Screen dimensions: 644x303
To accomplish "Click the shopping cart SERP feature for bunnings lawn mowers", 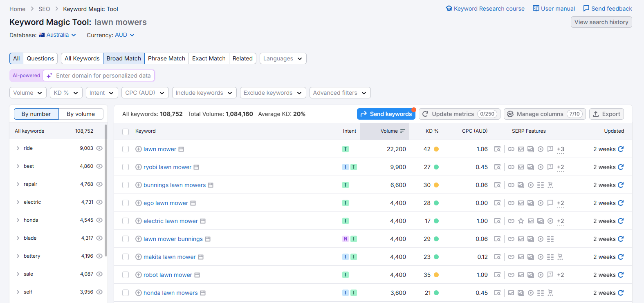I will (550, 185).
